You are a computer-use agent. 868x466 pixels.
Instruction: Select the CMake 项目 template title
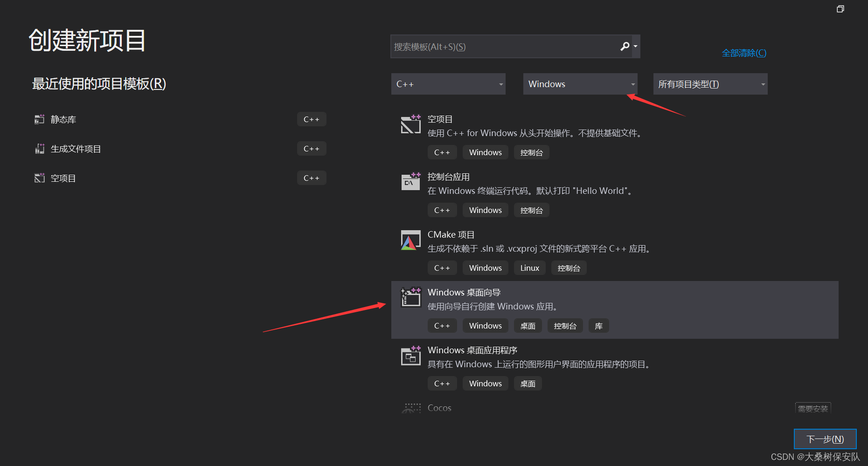[451, 235]
